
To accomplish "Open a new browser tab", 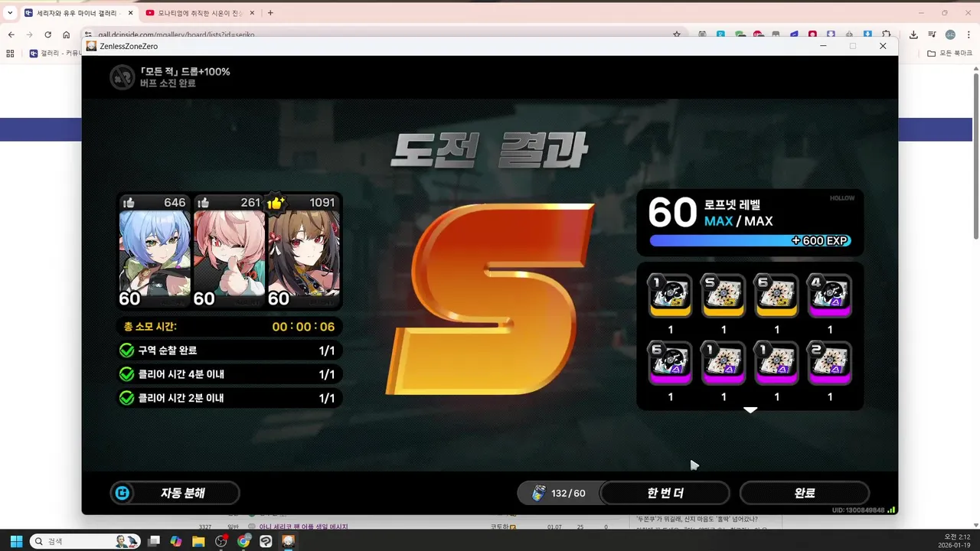I will coord(270,13).
